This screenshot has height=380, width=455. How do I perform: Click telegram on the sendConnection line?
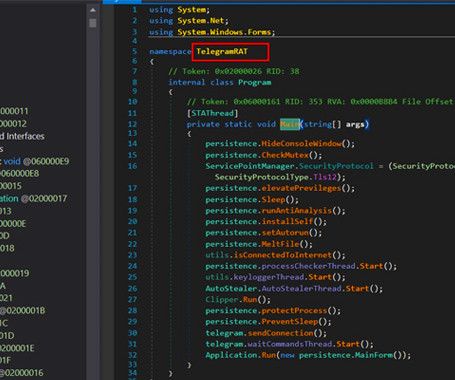[224, 333]
